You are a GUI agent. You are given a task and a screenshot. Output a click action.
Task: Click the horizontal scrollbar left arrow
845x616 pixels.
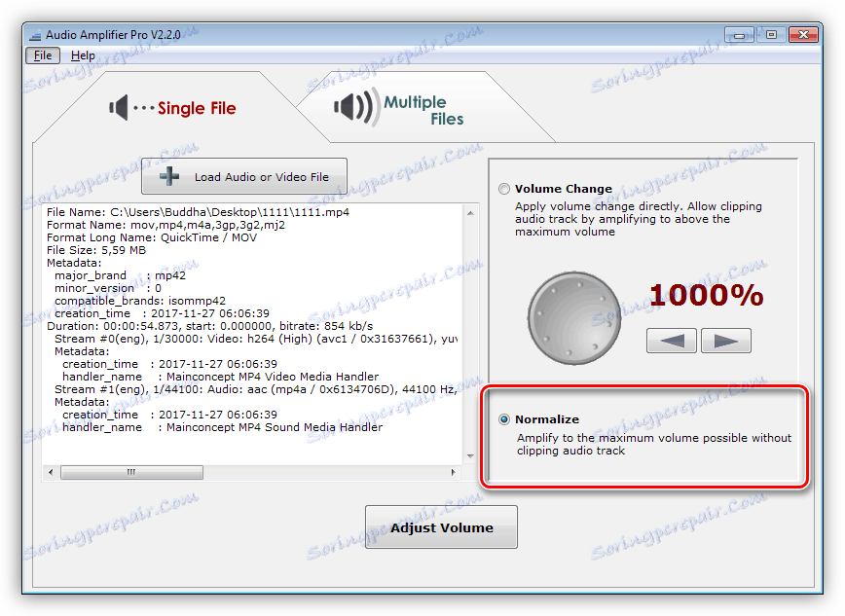(51, 472)
